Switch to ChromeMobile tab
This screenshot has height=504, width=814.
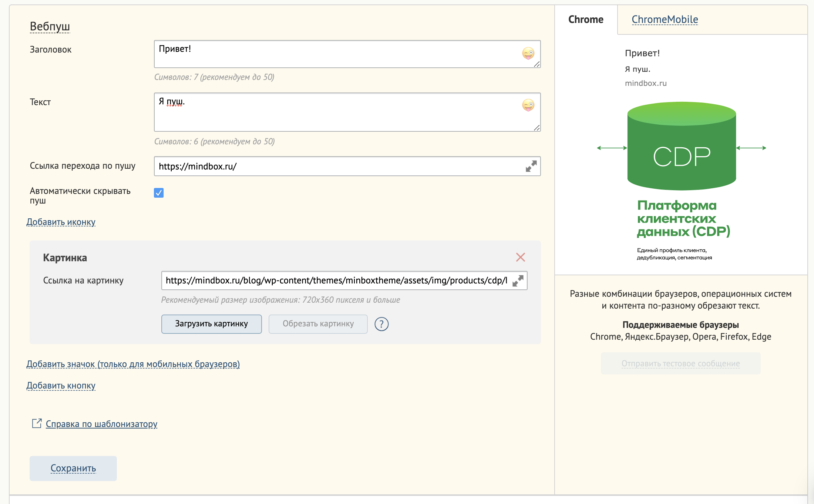point(665,19)
